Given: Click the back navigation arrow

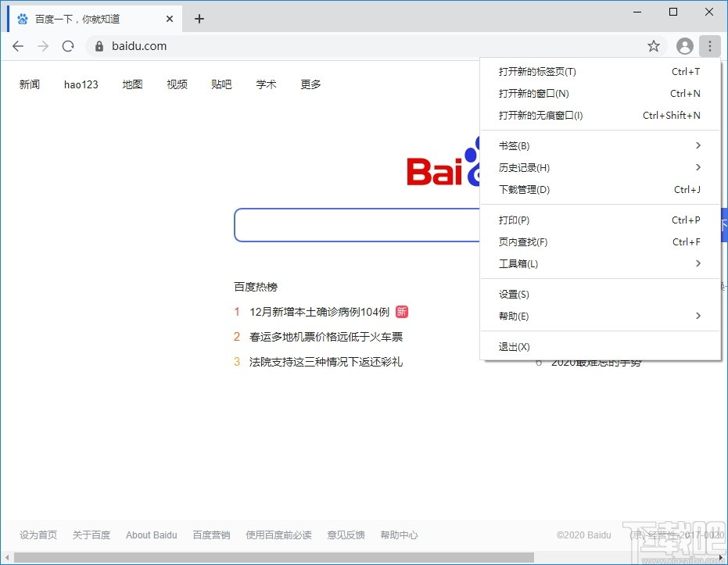Looking at the screenshot, I should [x=17, y=46].
